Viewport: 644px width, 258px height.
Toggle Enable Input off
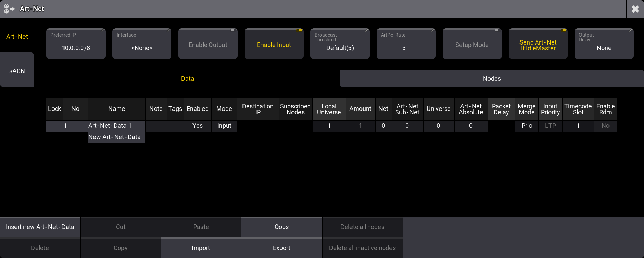coord(274,45)
